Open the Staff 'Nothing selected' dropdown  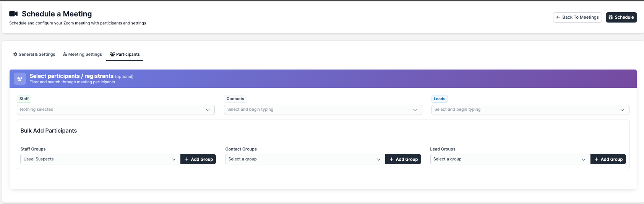coord(115,110)
